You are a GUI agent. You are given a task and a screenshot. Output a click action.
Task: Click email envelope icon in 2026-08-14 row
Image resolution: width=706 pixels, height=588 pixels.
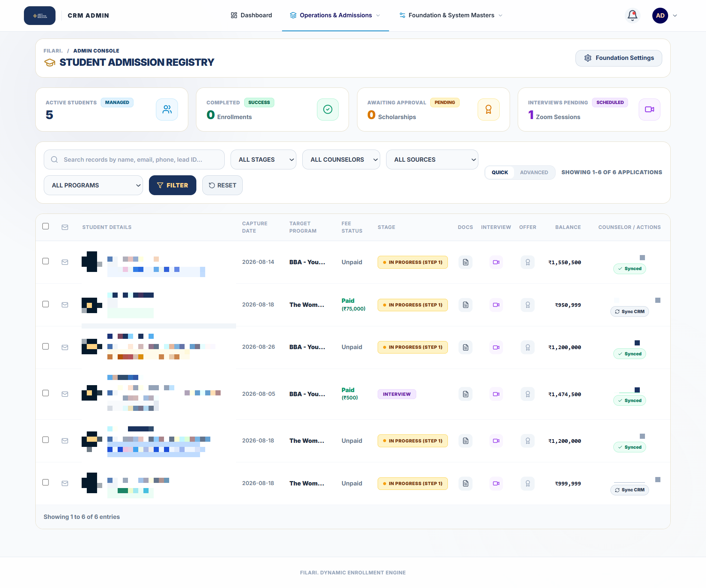coord(65,262)
